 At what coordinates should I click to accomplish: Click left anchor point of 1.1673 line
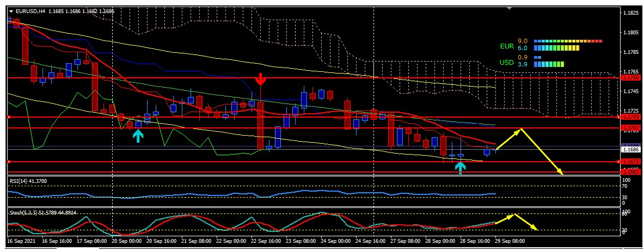coord(8,162)
